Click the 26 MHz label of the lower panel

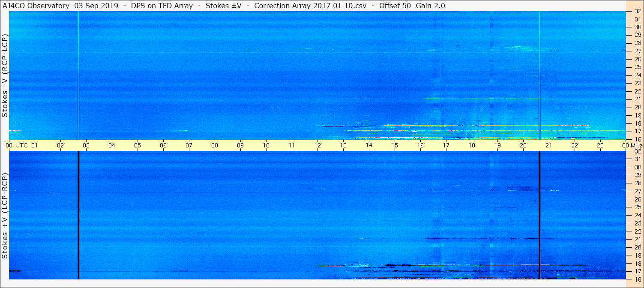tap(638, 199)
